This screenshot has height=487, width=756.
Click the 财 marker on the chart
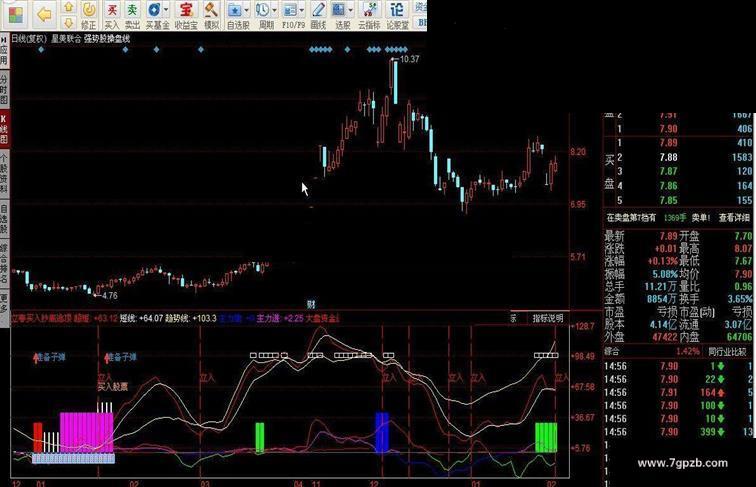point(311,304)
